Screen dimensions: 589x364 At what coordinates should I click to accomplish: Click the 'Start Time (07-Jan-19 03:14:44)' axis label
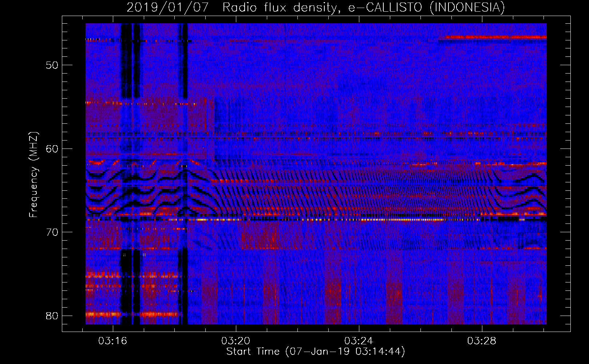pos(316,352)
